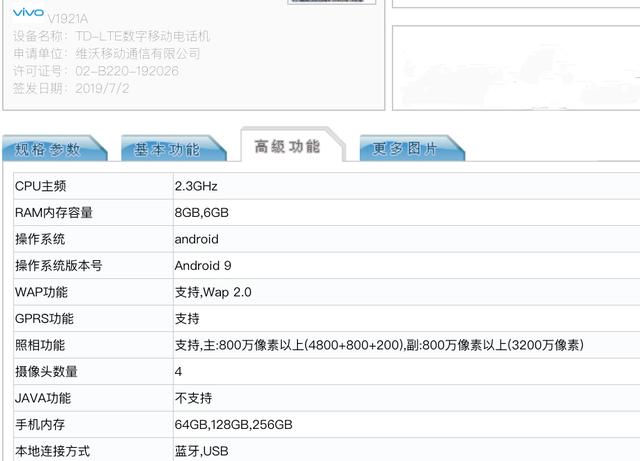
Task: Click the 支持,Wap 2.0 value cell
Action: (407, 292)
